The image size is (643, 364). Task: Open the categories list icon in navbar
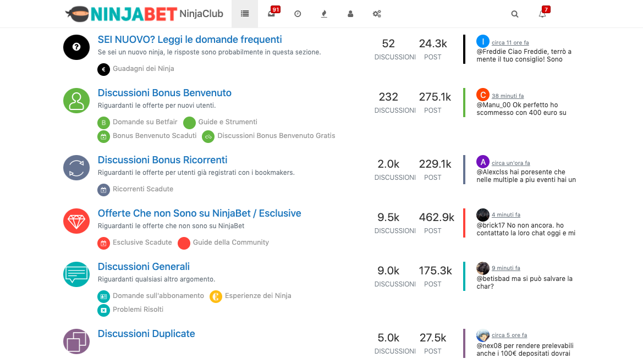click(x=245, y=14)
